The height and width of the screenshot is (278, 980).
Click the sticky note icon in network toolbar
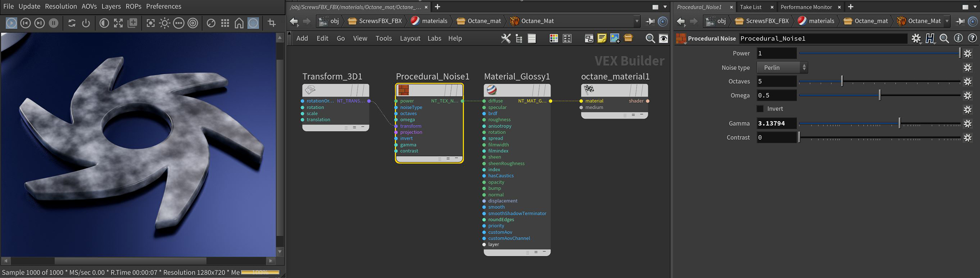tap(602, 38)
